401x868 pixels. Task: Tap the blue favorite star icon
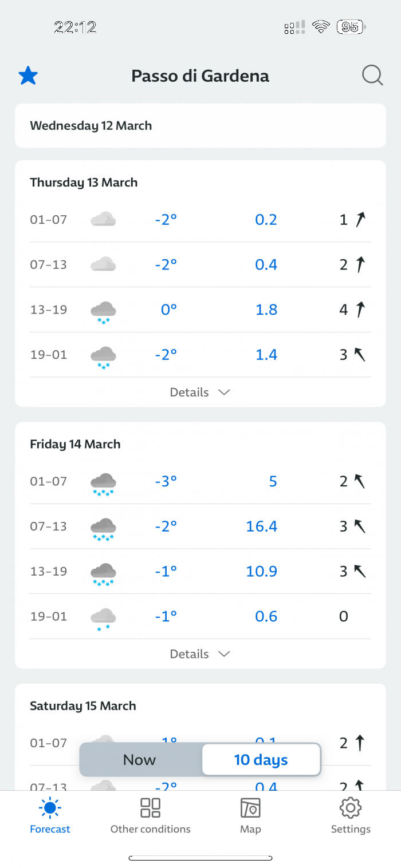[x=28, y=76]
